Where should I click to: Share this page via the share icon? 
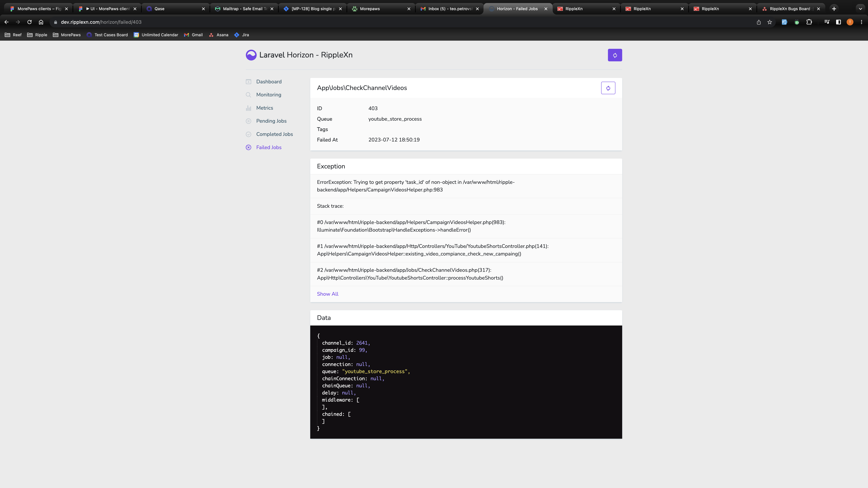[758, 22]
